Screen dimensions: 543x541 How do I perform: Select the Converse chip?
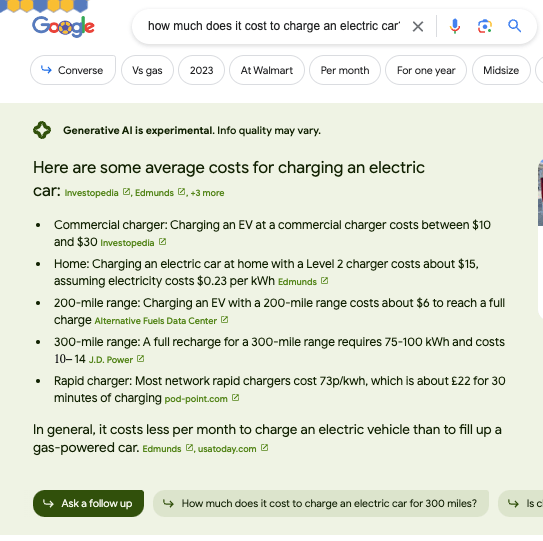73,70
